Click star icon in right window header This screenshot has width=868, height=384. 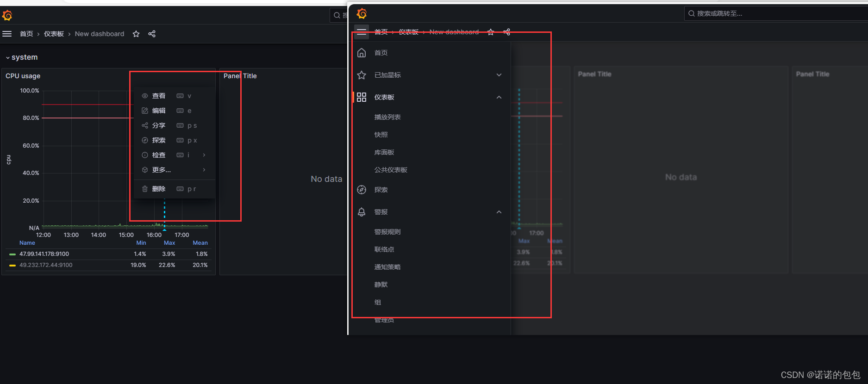coord(491,32)
